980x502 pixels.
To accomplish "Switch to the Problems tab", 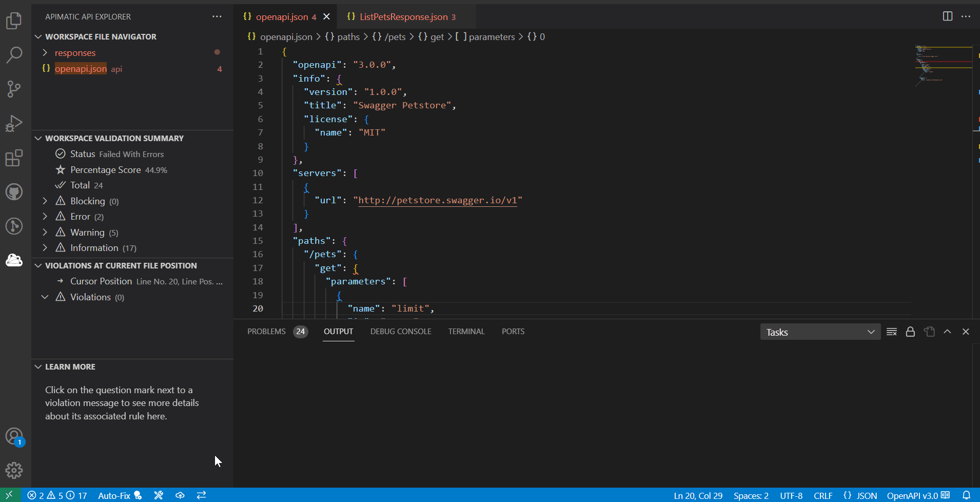I will pyautogui.click(x=266, y=331).
